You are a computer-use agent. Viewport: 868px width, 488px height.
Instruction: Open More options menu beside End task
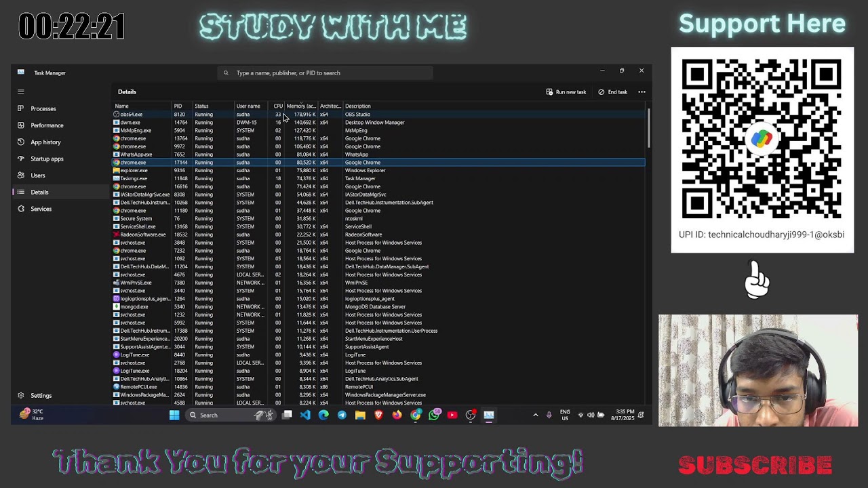coord(642,92)
